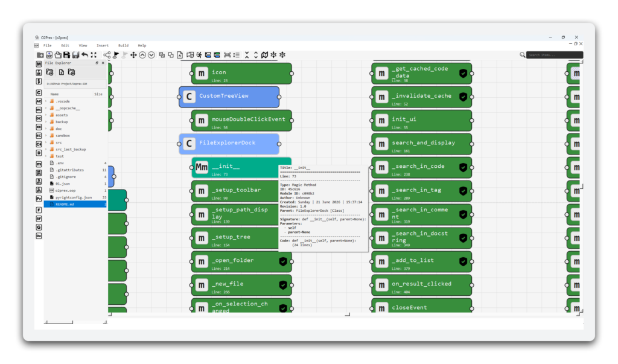Open the Insert menu

tap(103, 45)
